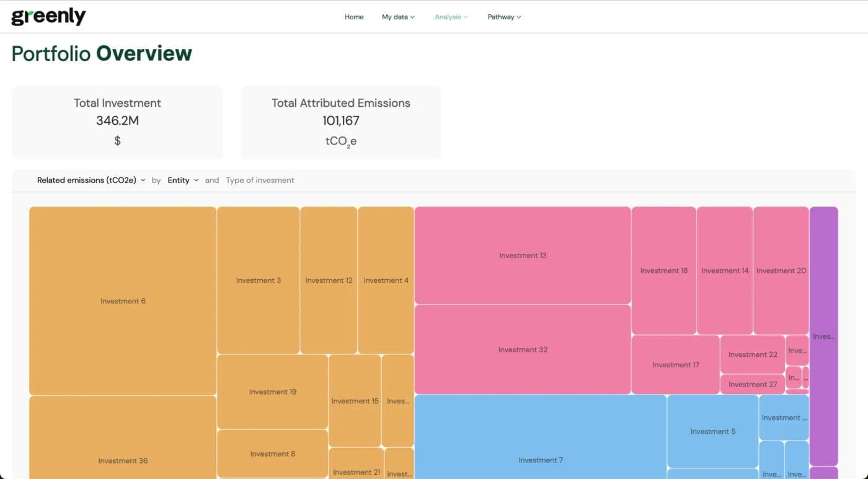The image size is (868, 479).
Task: Click the purple segment on the far right
Action: coord(823,336)
